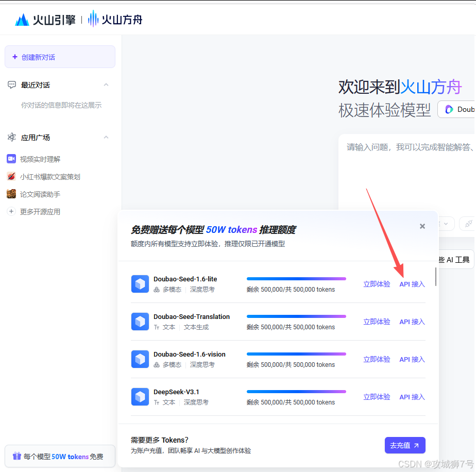
Task: Open the Doubao model selector
Action: 457,109
